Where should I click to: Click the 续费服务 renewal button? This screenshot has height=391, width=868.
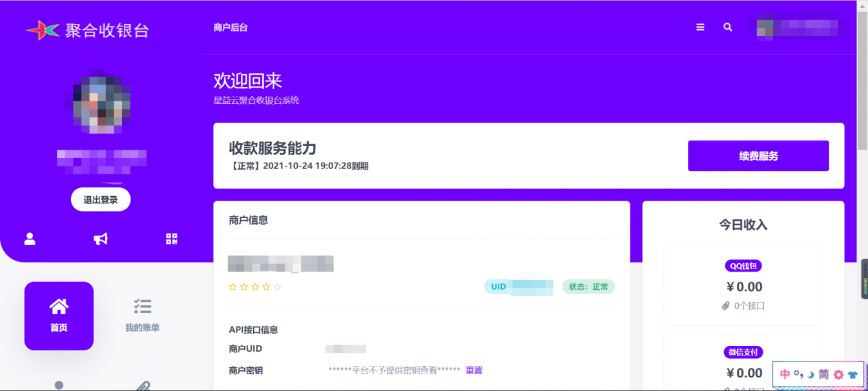[758, 155]
